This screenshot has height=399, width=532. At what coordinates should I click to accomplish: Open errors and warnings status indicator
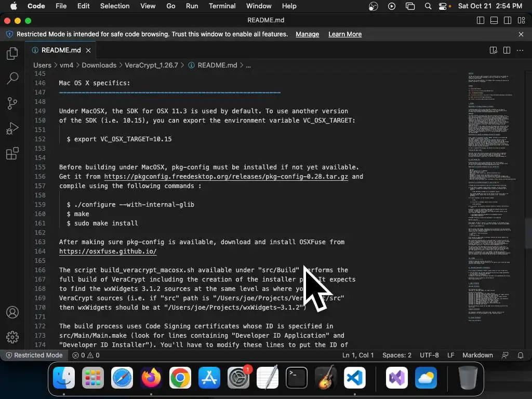pos(86,355)
